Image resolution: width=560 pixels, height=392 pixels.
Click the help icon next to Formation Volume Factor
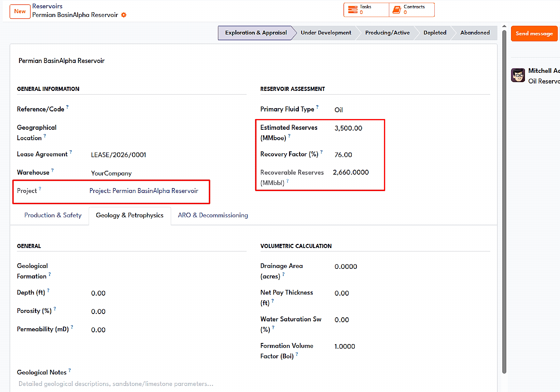pyautogui.click(x=297, y=354)
